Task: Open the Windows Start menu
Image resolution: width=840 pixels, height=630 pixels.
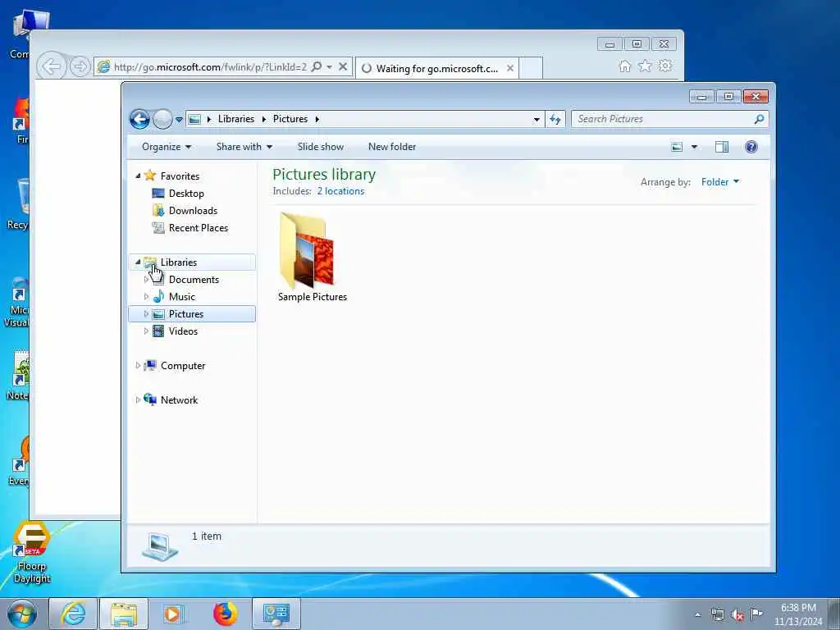Action: coord(22,614)
